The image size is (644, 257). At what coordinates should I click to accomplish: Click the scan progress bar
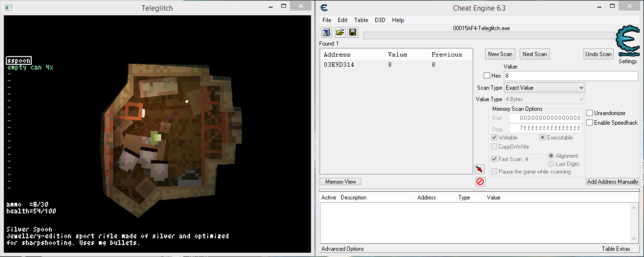(489, 35)
